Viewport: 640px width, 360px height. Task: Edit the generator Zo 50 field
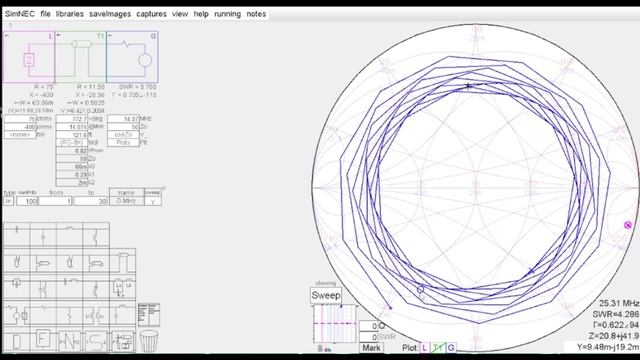123,127
